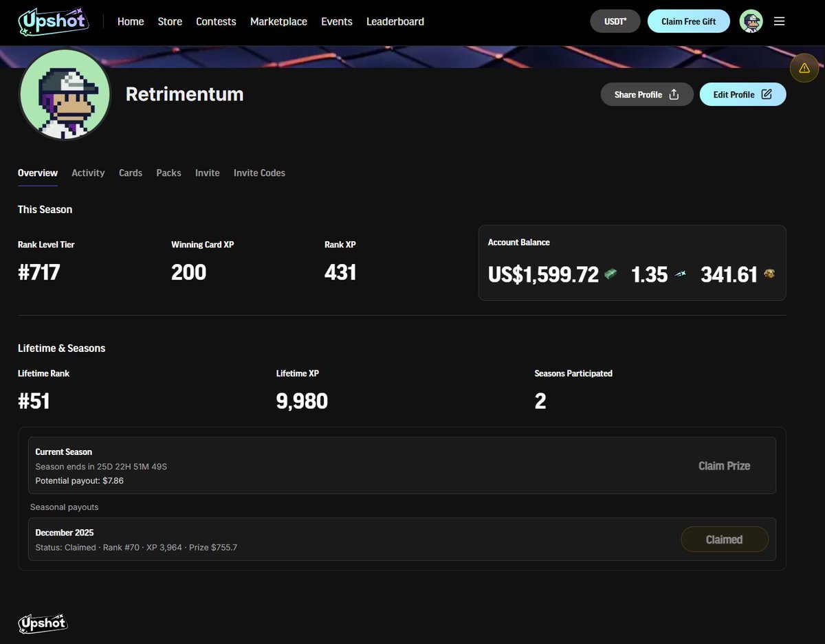825x644 pixels.
Task: Click the #717 rank level value
Action: pos(39,272)
